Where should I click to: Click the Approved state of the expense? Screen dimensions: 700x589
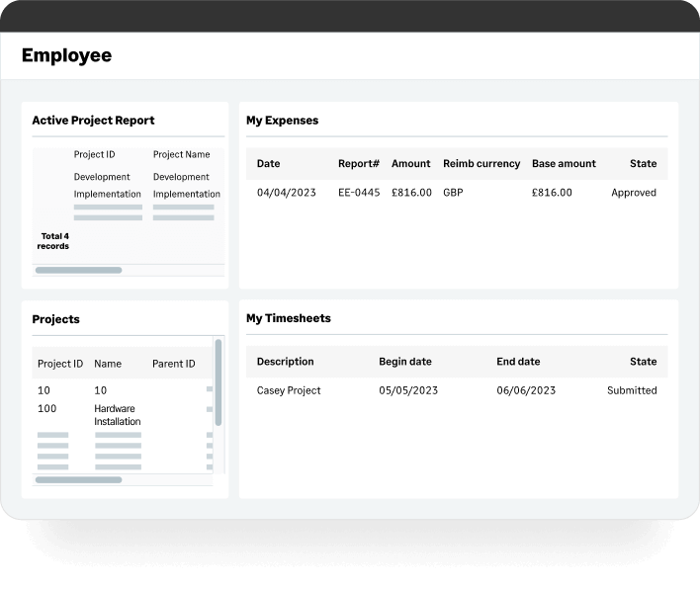(633, 193)
